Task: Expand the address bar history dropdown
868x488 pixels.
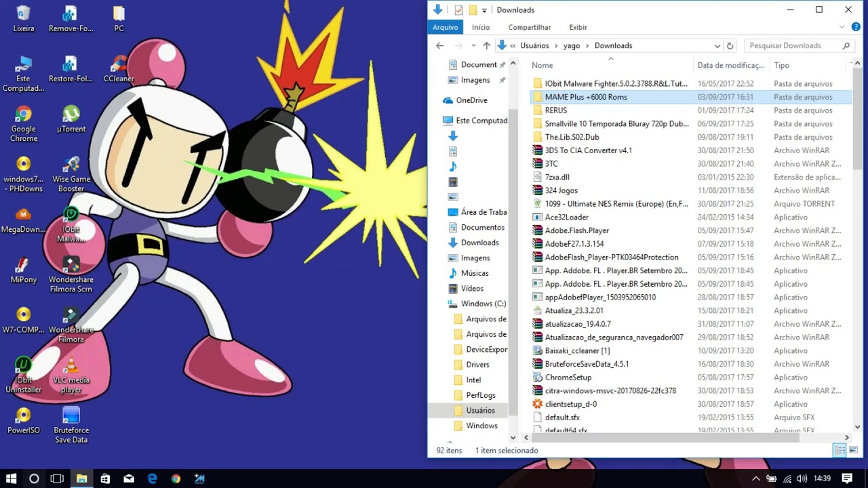Action: (717, 45)
